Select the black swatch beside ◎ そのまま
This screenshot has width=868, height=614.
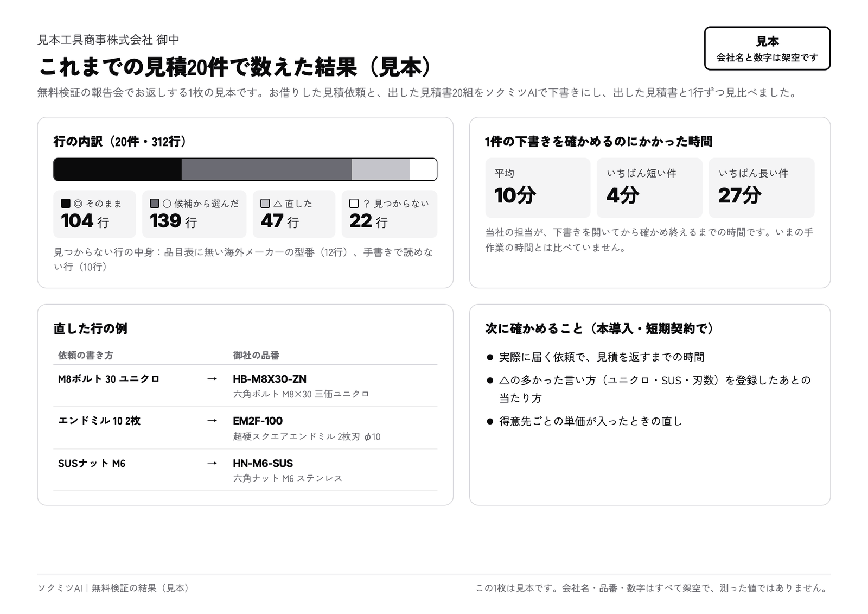point(66,204)
